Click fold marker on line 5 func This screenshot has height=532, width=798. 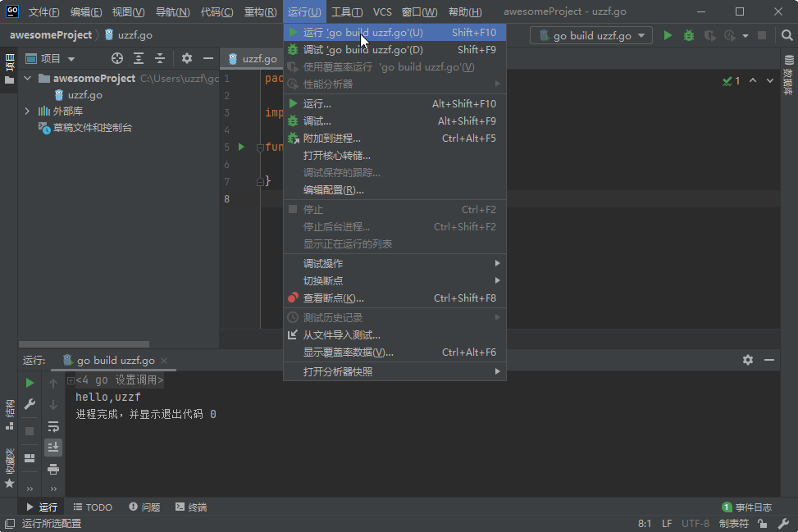[x=260, y=148]
